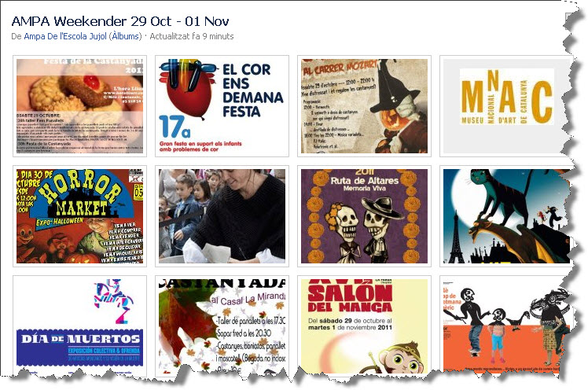Open the Festa de la Castanyada photo thumbnail

tap(79, 105)
